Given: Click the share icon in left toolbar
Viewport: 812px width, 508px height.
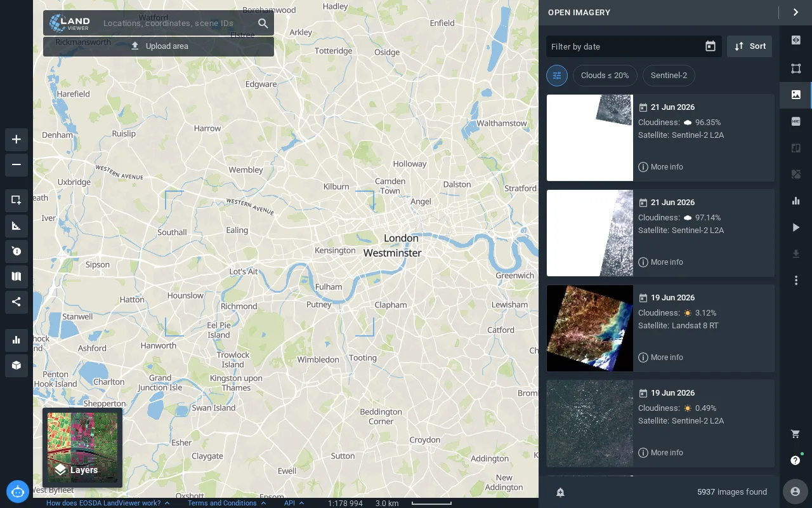Looking at the screenshot, I should pyautogui.click(x=16, y=302).
